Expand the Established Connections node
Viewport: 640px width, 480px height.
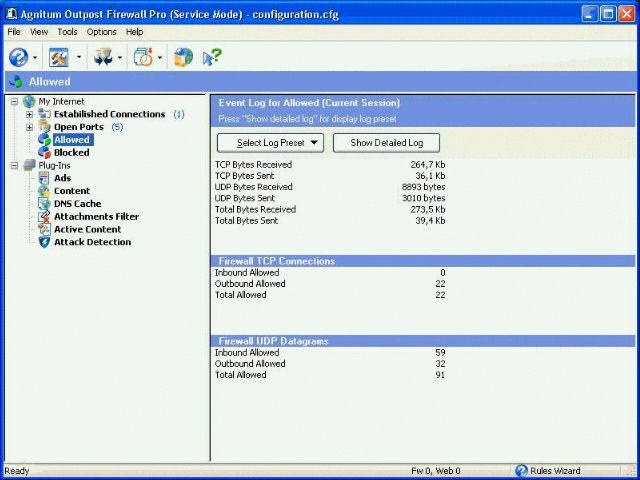[x=29, y=114]
